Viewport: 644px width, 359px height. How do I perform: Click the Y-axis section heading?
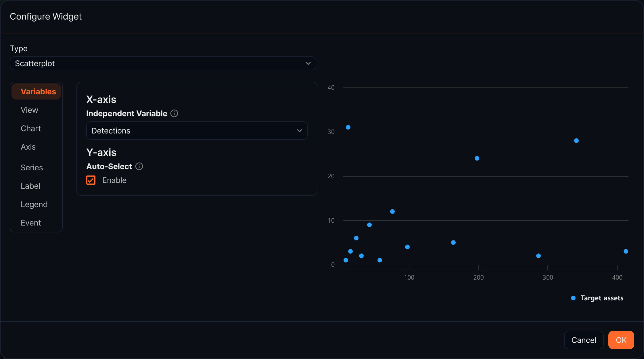(x=101, y=152)
